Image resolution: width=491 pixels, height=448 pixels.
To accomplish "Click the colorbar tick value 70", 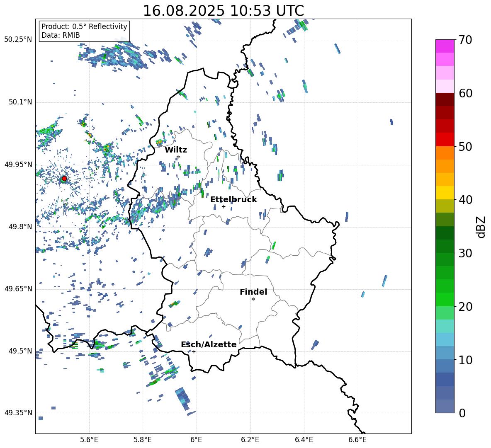I will click(x=465, y=40).
